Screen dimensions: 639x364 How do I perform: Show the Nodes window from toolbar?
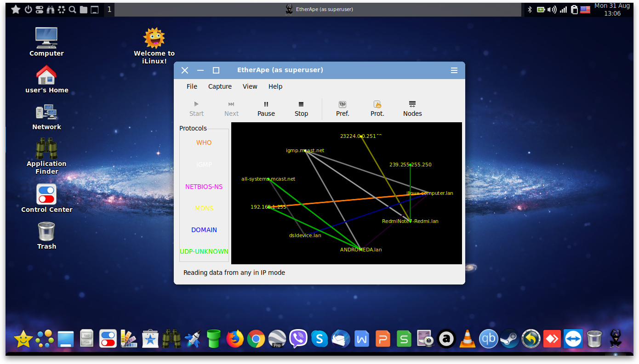click(x=412, y=109)
